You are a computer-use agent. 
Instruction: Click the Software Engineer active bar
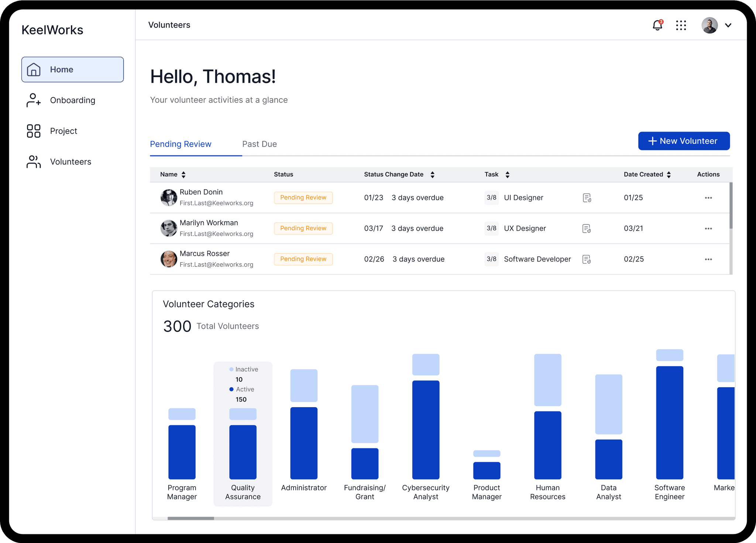click(669, 423)
